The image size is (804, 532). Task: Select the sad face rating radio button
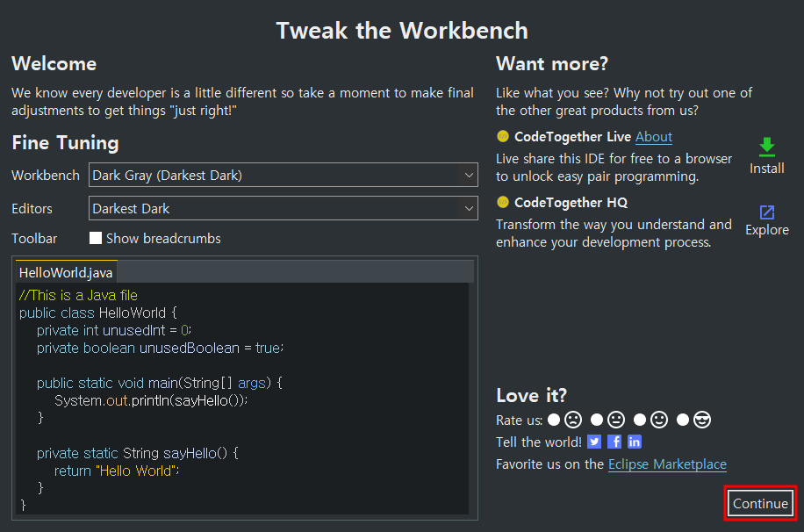coord(553,420)
